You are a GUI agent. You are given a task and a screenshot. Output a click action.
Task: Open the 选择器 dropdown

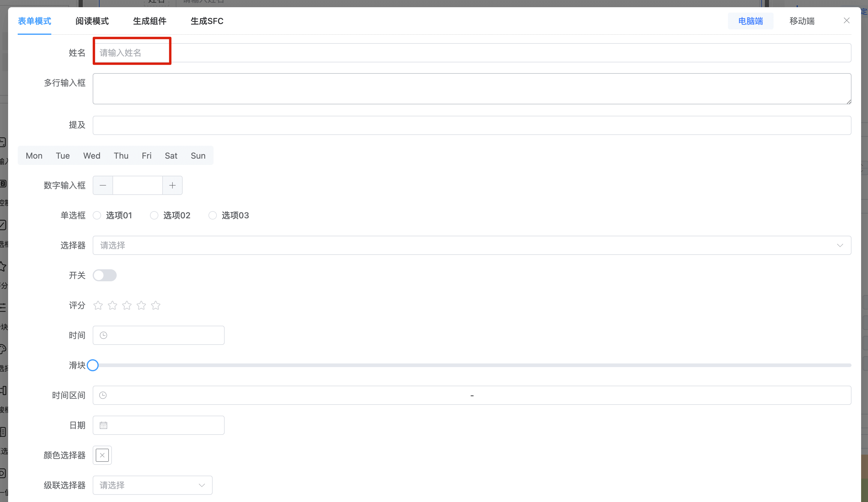[471, 246]
